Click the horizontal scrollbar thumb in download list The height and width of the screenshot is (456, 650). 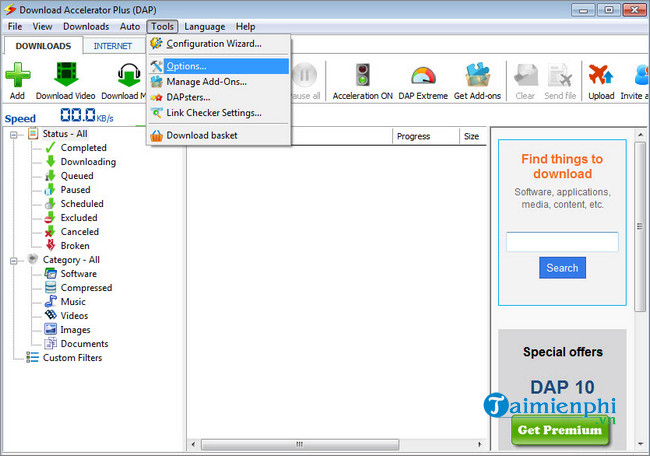point(300,444)
